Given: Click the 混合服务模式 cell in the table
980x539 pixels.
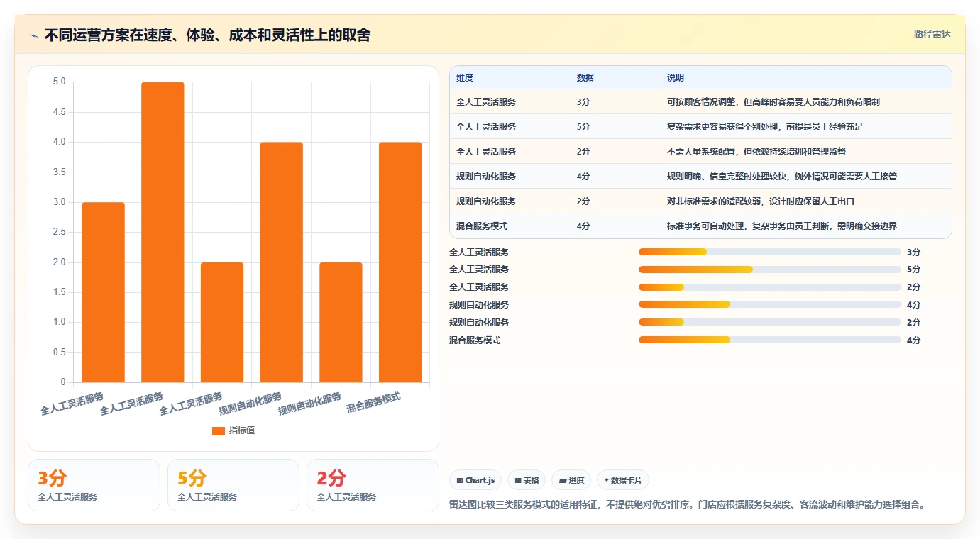Looking at the screenshot, I should coord(482,226).
